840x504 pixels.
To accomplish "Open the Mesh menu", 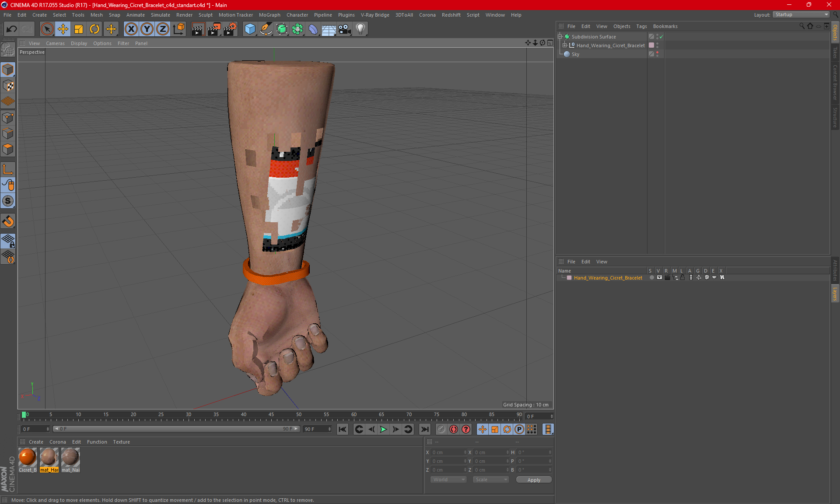I will tap(96, 15).
